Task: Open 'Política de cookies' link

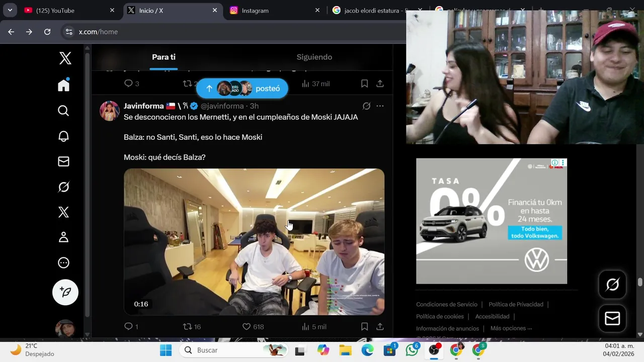Action: (x=440, y=317)
